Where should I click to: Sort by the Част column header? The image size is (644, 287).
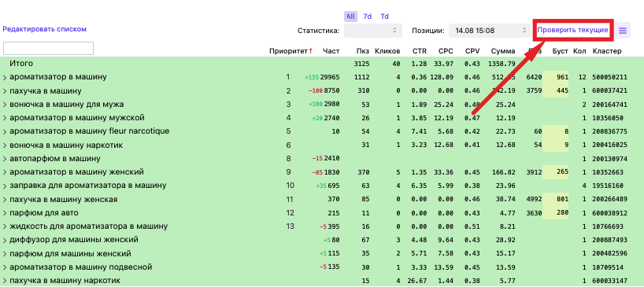pyautogui.click(x=331, y=51)
